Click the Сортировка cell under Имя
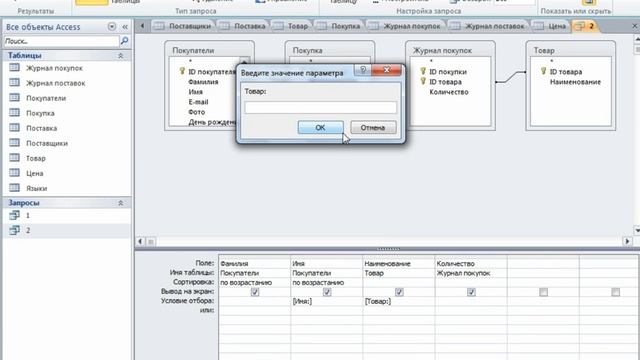Viewport: 640px width, 360px height. point(327,282)
